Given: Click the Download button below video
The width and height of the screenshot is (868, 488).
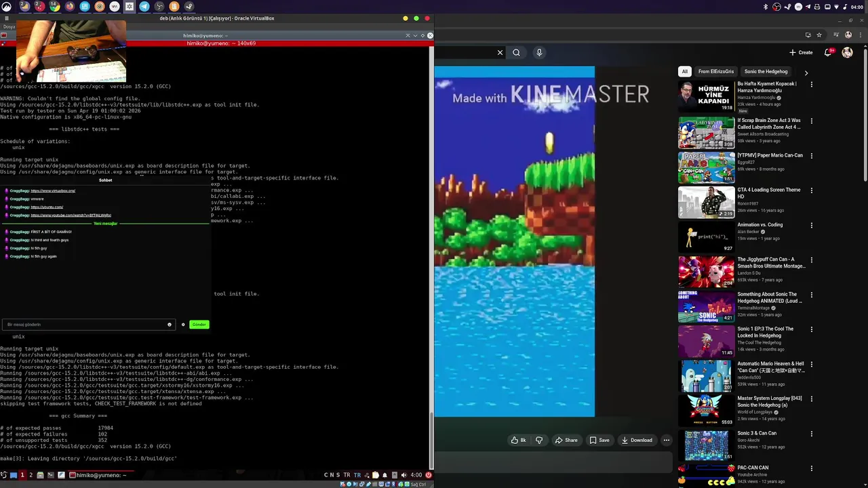Looking at the screenshot, I should pyautogui.click(x=637, y=440).
